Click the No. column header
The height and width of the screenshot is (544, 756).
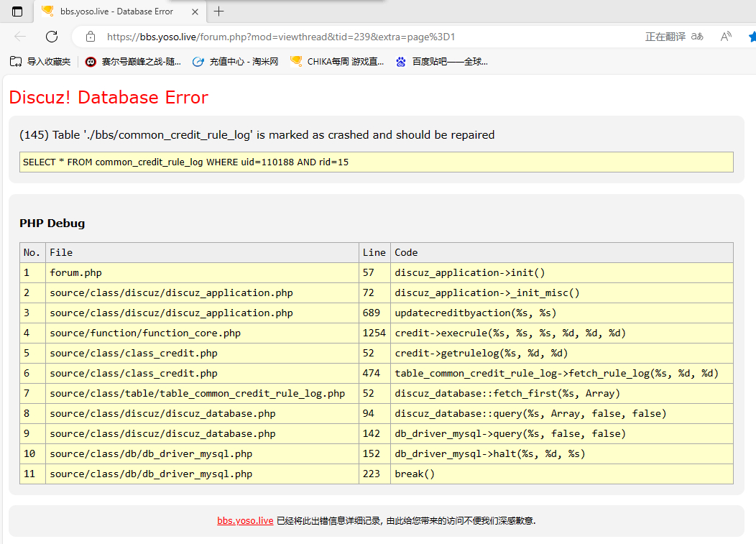[x=32, y=253]
